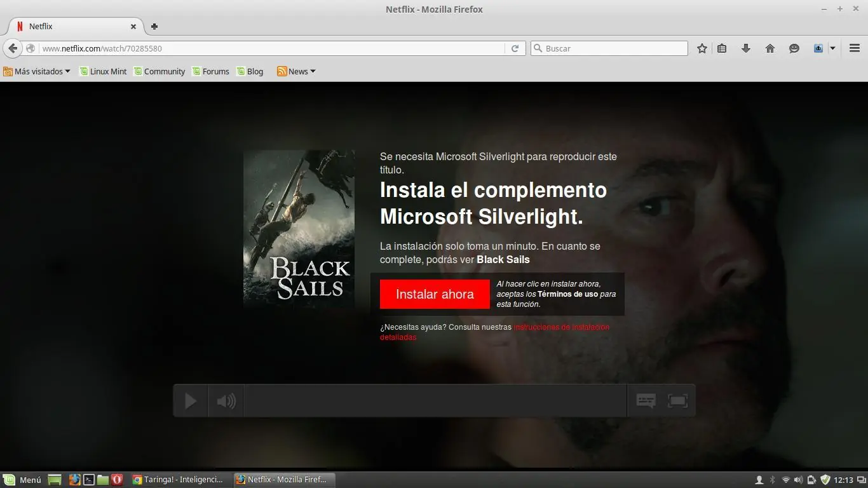The height and width of the screenshot is (488, 868).
Task: Click the Firefox home icon
Action: (770, 48)
